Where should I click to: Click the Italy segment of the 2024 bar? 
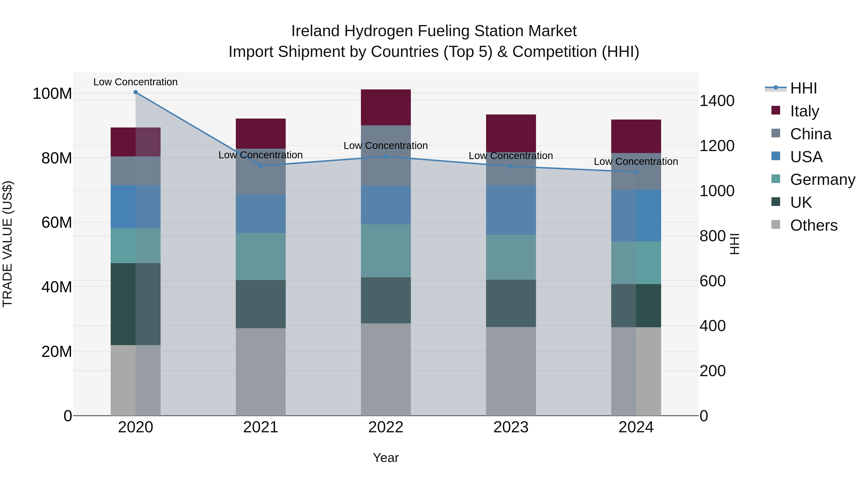pyautogui.click(x=636, y=136)
